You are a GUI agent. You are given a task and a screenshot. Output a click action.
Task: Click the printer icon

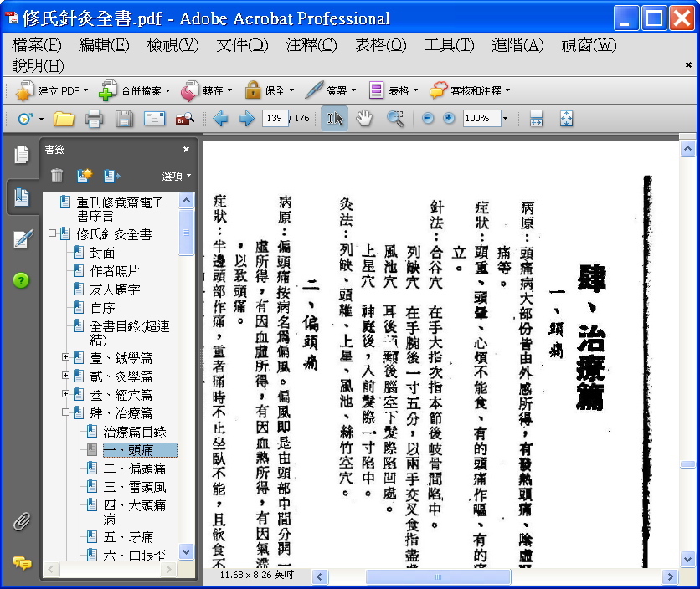click(94, 119)
